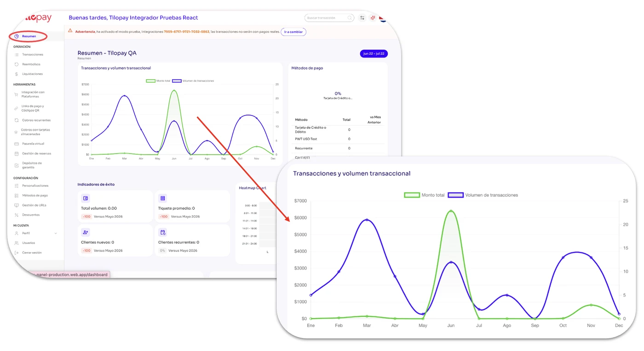Open Liquidaciones dollar-sign icon in sidebar
This screenshot has height=351, width=644.
click(17, 74)
